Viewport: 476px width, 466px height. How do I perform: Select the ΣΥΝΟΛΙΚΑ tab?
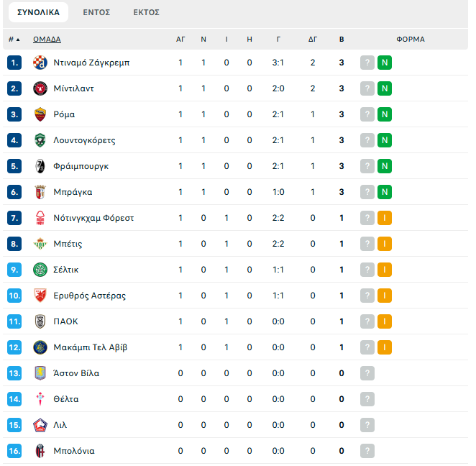(39, 12)
